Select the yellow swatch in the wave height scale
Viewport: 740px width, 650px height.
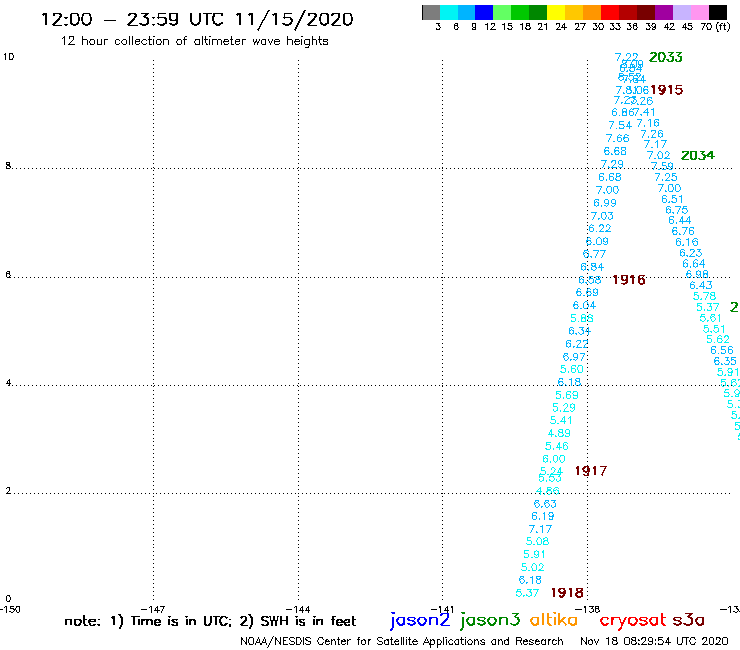pos(556,12)
